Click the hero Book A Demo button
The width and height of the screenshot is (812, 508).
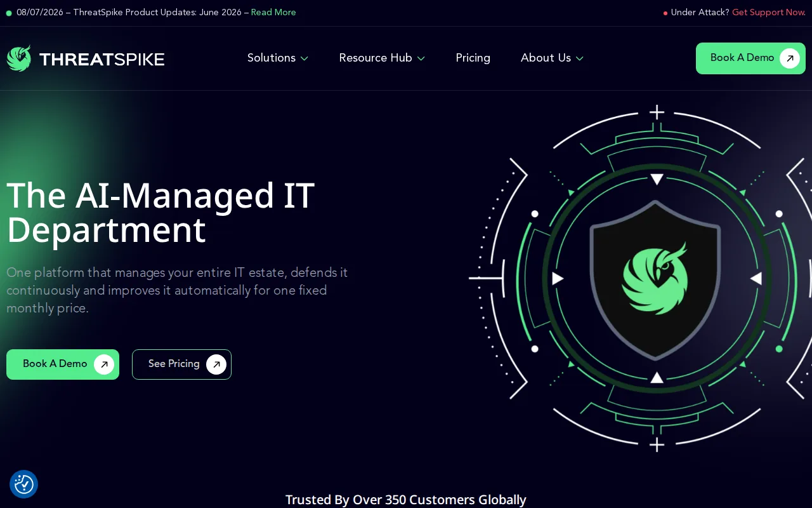tap(63, 364)
